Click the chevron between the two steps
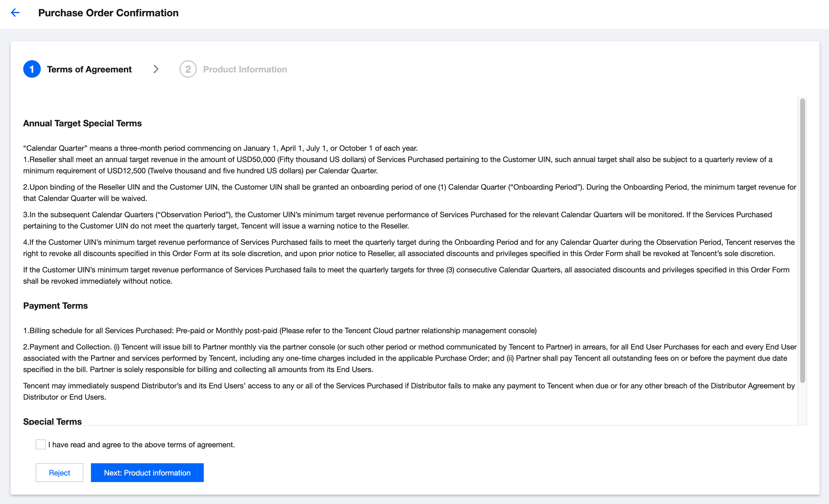This screenshot has height=504, width=829. 156,69
